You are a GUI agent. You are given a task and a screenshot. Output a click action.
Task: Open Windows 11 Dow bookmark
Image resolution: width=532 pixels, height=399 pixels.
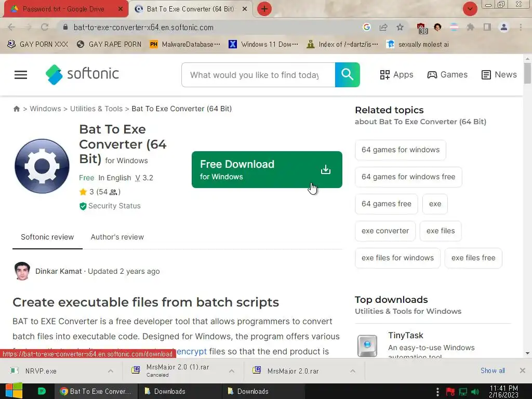(x=263, y=45)
